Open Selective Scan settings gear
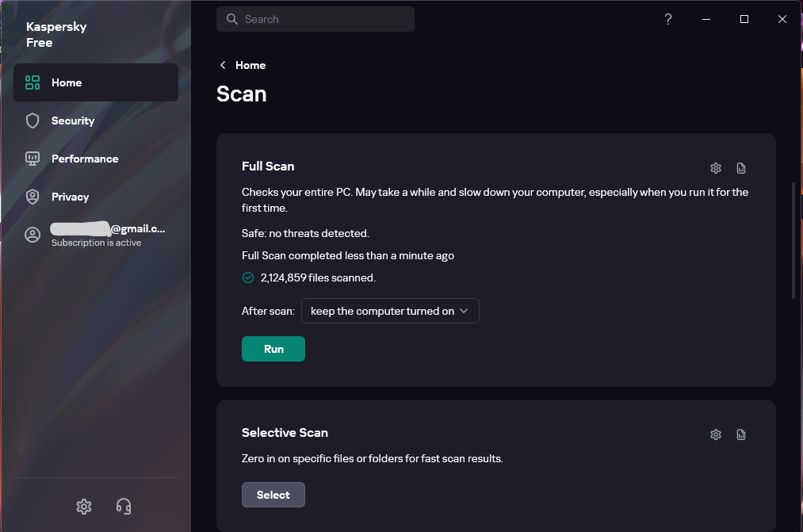Viewport: 803px width, 532px height. pos(716,434)
